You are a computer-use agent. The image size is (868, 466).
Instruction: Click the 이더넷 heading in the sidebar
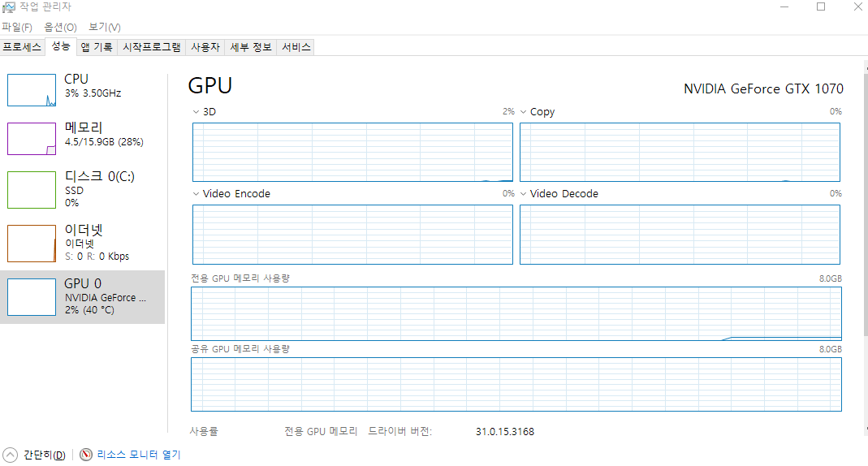pyautogui.click(x=84, y=230)
